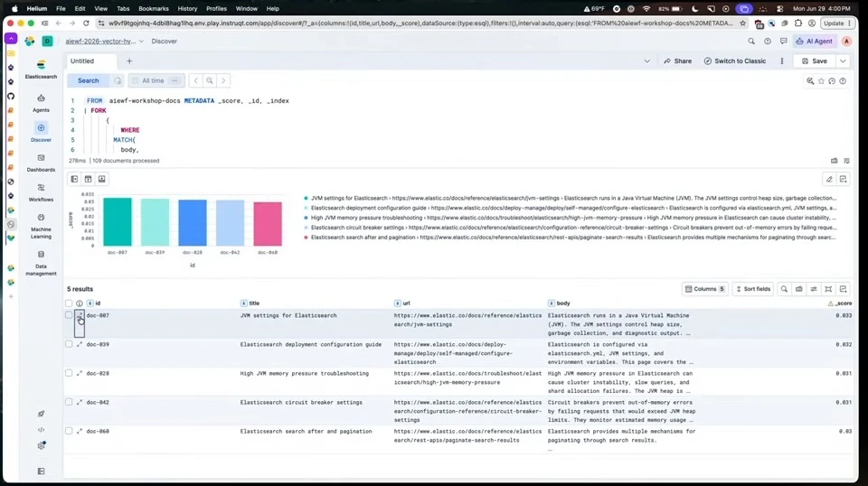Open the File menu in menu bar
The height and width of the screenshot is (486, 868).
click(x=61, y=8)
